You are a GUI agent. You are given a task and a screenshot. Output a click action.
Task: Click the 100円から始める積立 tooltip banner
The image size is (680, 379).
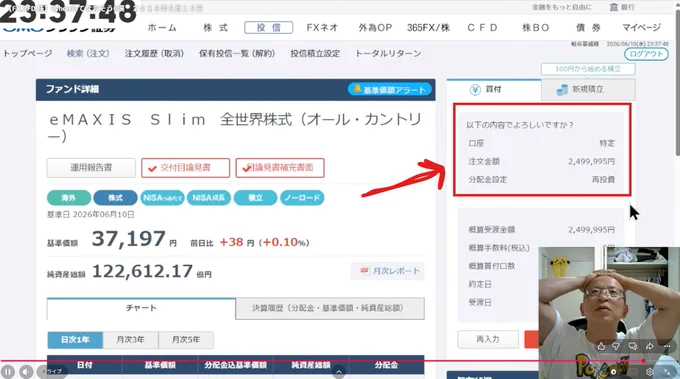pos(588,69)
